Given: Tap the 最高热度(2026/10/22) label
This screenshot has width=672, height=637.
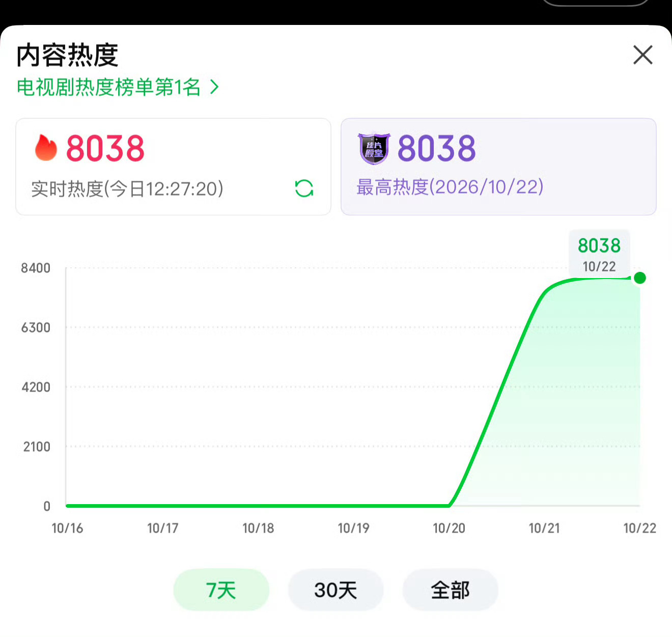Looking at the screenshot, I should click(x=450, y=187).
